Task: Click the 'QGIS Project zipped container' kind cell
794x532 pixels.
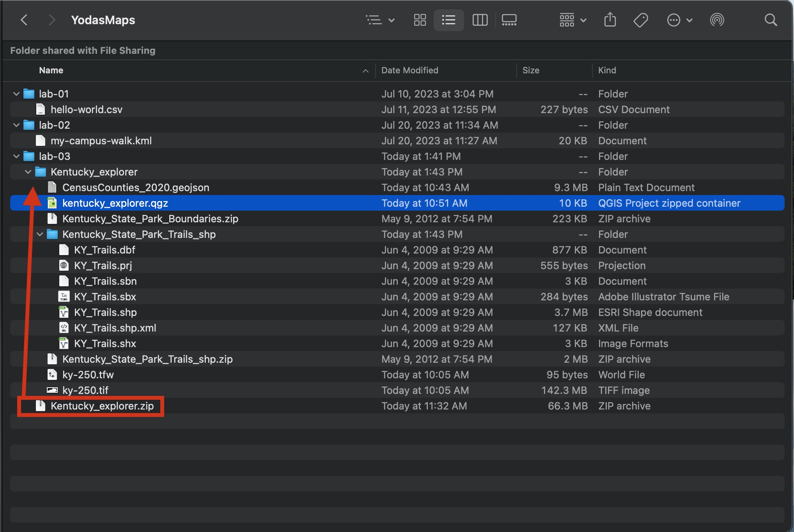Action: [x=669, y=203]
